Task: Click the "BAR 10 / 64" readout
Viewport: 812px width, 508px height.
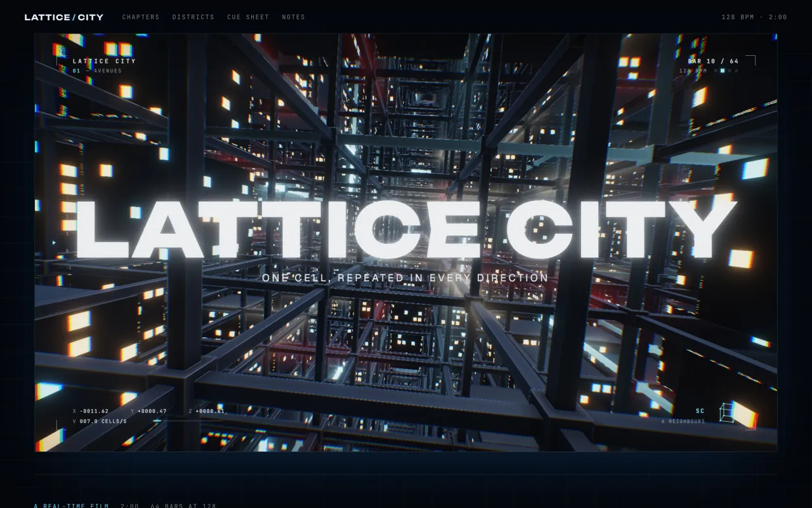Action: tap(713, 62)
